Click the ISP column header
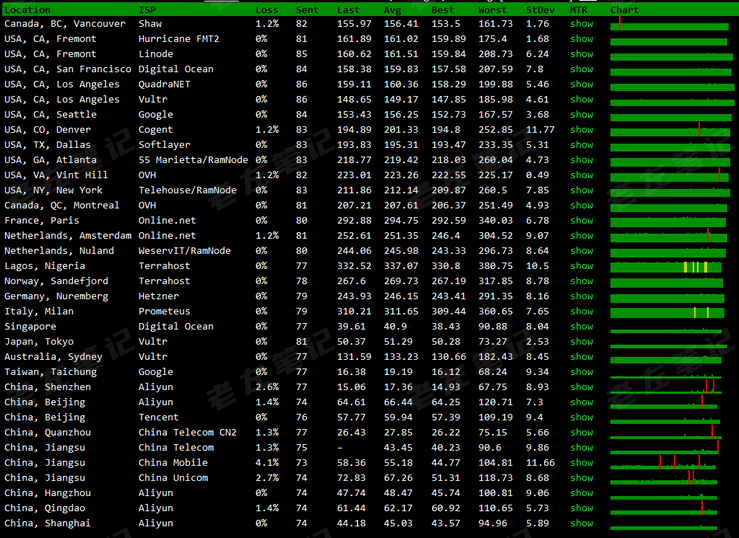Screen dimensions: 739x538 tap(147, 10)
